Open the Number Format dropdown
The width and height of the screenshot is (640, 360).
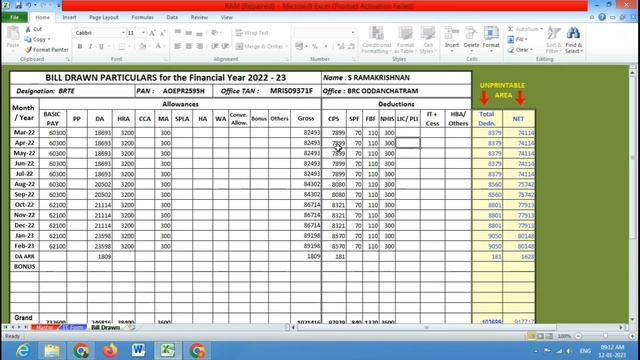tap(353, 33)
